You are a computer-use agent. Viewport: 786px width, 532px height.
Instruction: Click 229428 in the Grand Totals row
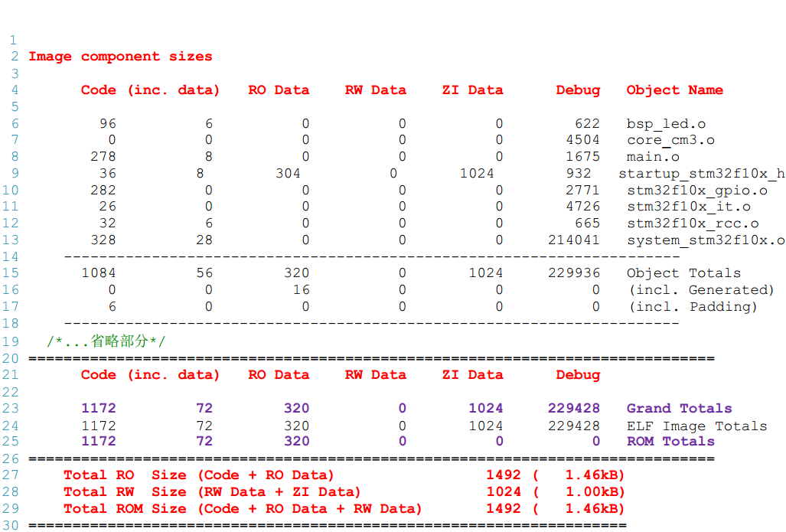(574, 409)
